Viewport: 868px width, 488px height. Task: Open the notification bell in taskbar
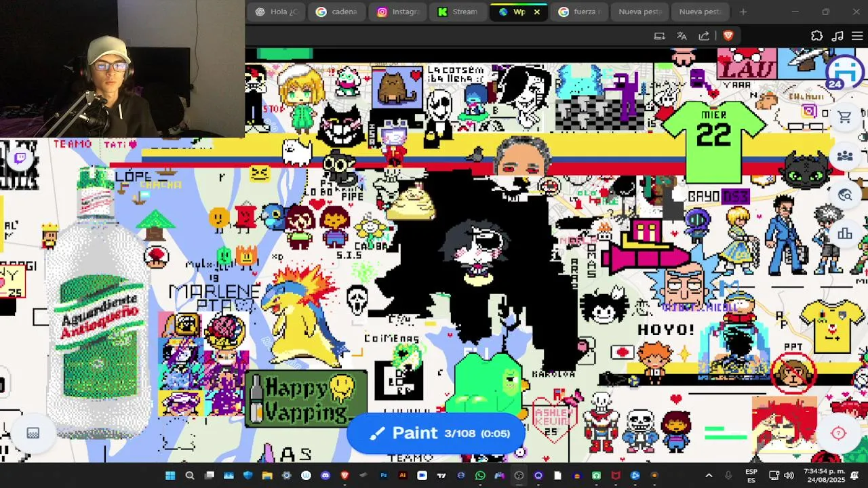pos(854,475)
